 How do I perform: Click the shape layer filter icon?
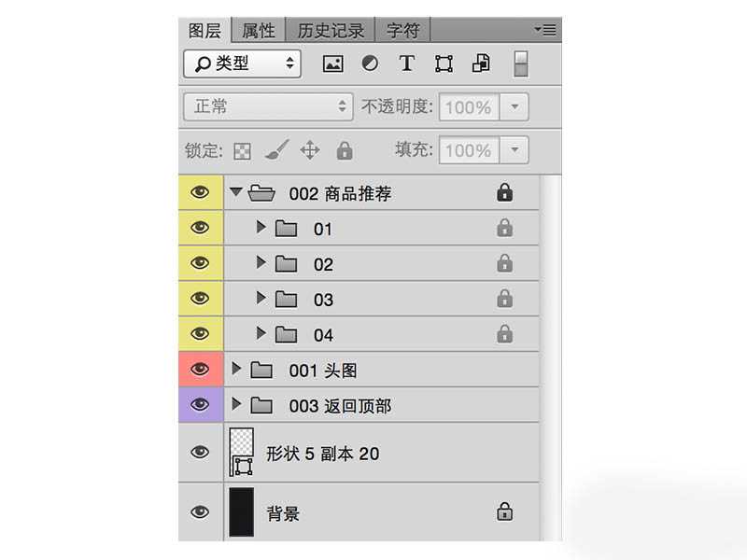[x=444, y=63]
